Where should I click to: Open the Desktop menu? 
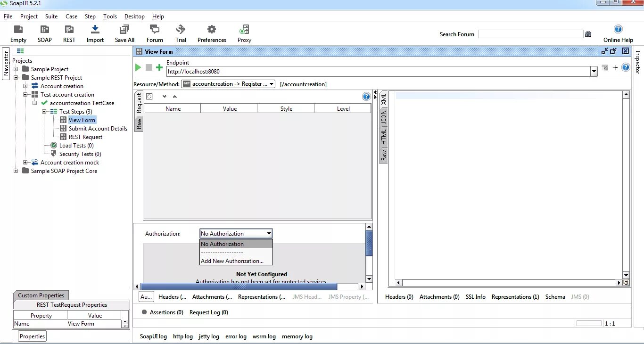(134, 16)
